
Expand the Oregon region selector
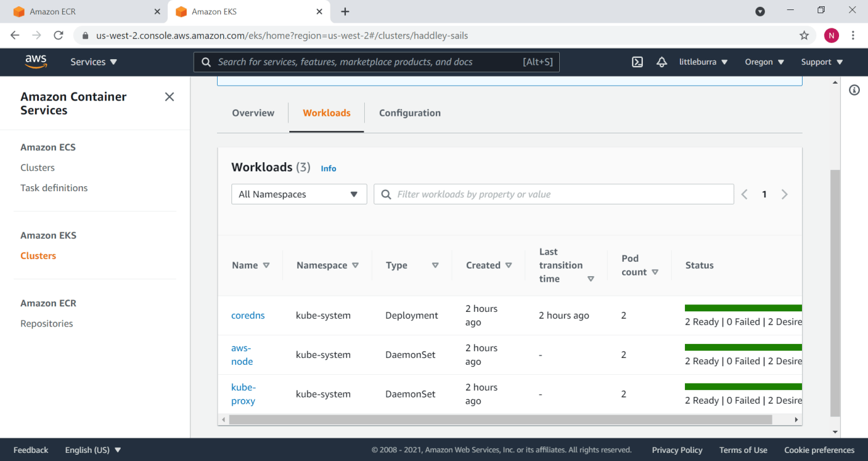click(x=764, y=62)
